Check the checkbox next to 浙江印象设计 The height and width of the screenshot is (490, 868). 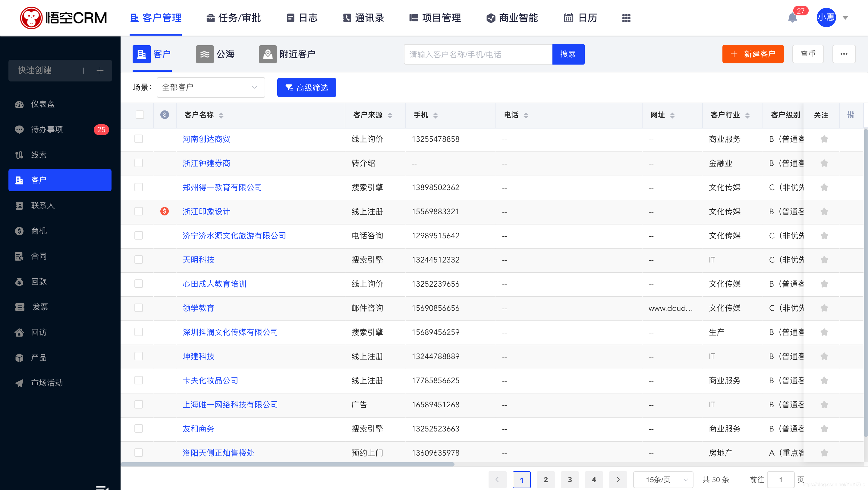pyautogui.click(x=140, y=211)
